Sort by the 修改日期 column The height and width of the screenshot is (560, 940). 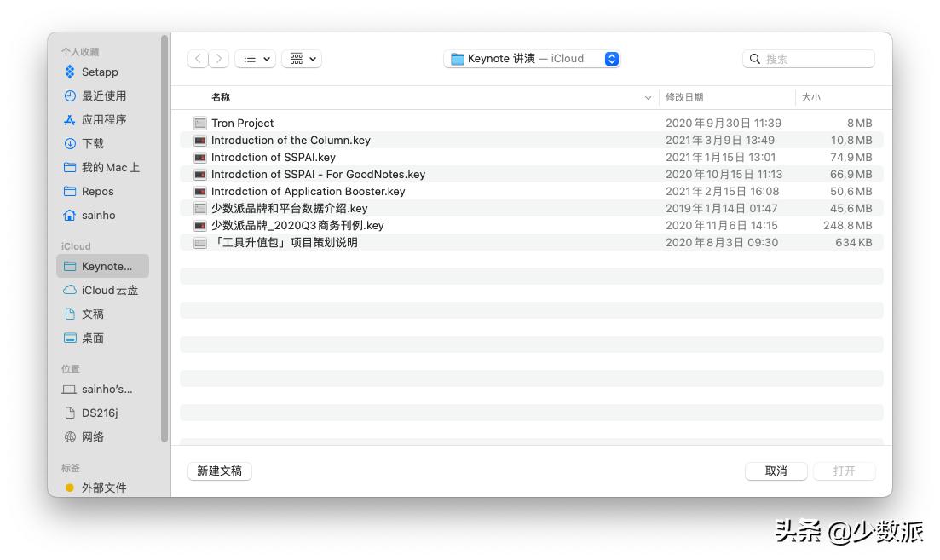pyautogui.click(x=684, y=97)
